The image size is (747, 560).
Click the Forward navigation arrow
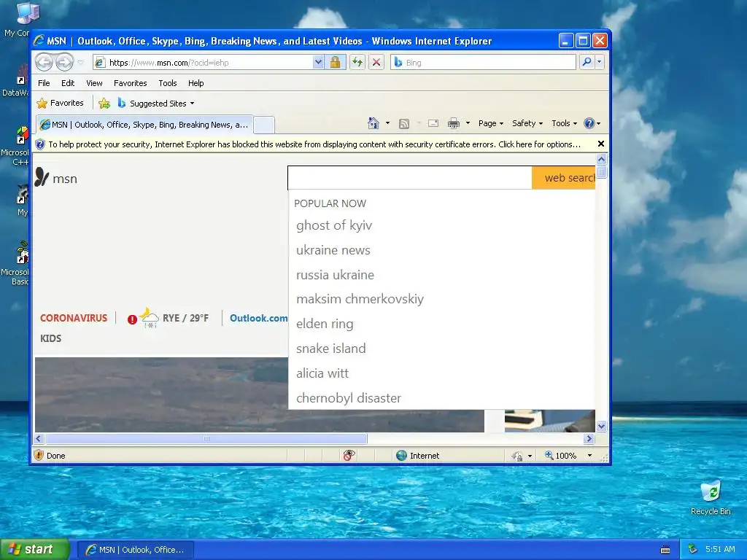pyautogui.click(x=64, y=62)
